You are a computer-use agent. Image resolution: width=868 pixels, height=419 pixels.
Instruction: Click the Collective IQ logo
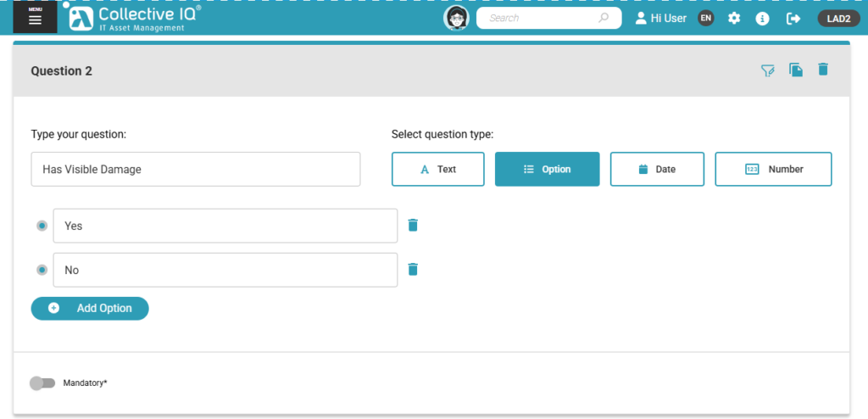click(x=136, y=19)
